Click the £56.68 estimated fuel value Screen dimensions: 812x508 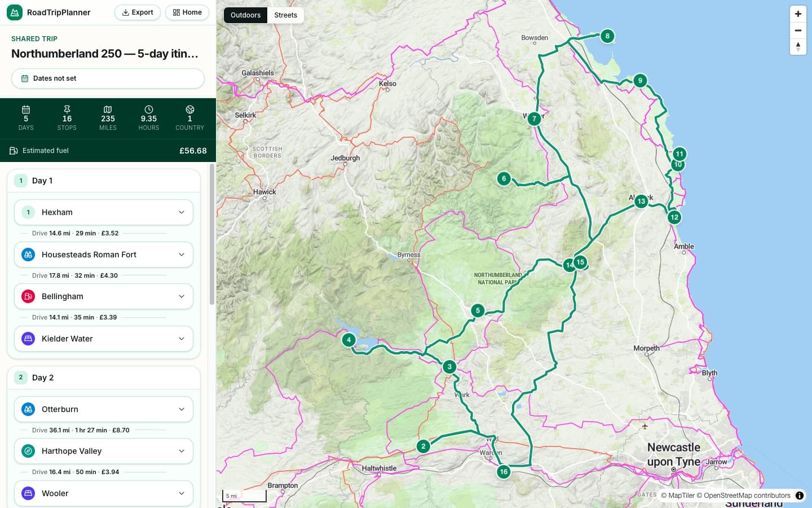click(x=193, y=151)
